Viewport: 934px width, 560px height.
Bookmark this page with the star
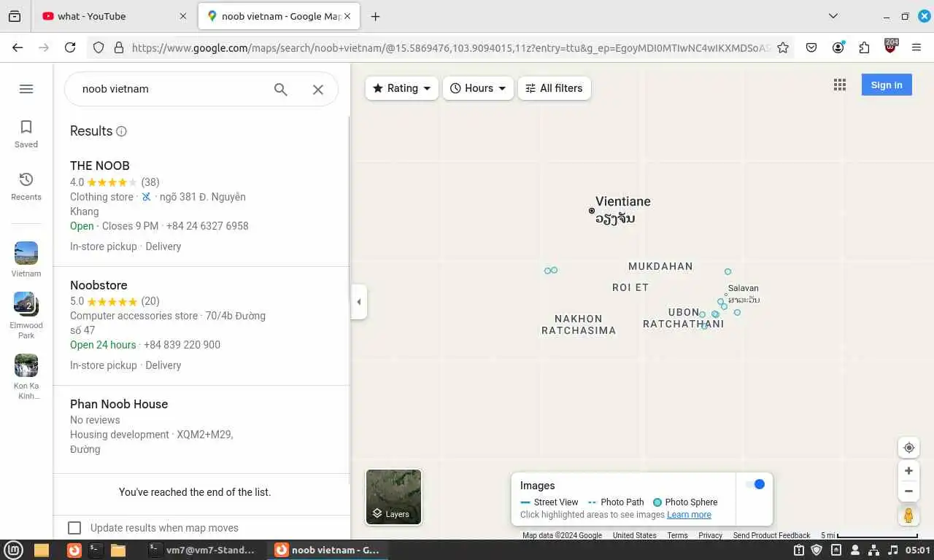[783, 47]
